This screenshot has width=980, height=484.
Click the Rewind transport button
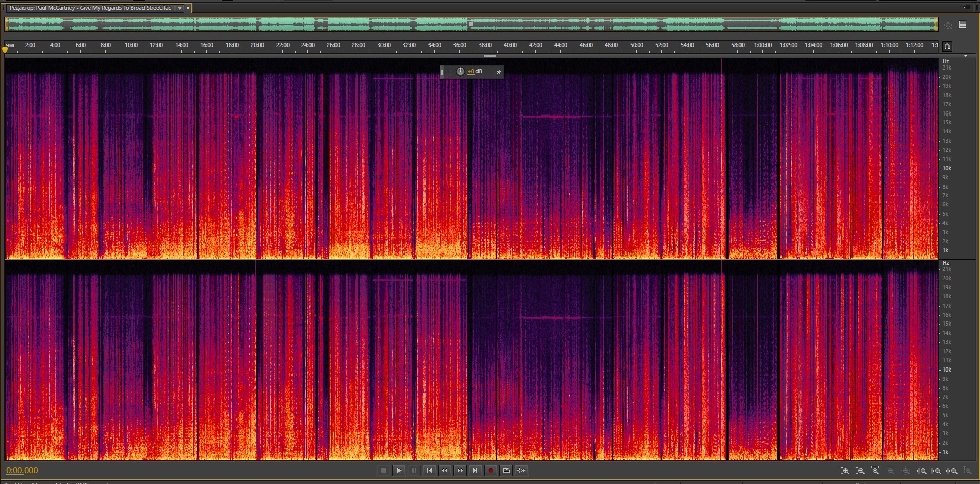pyautogui.click(x=445, y=471)
